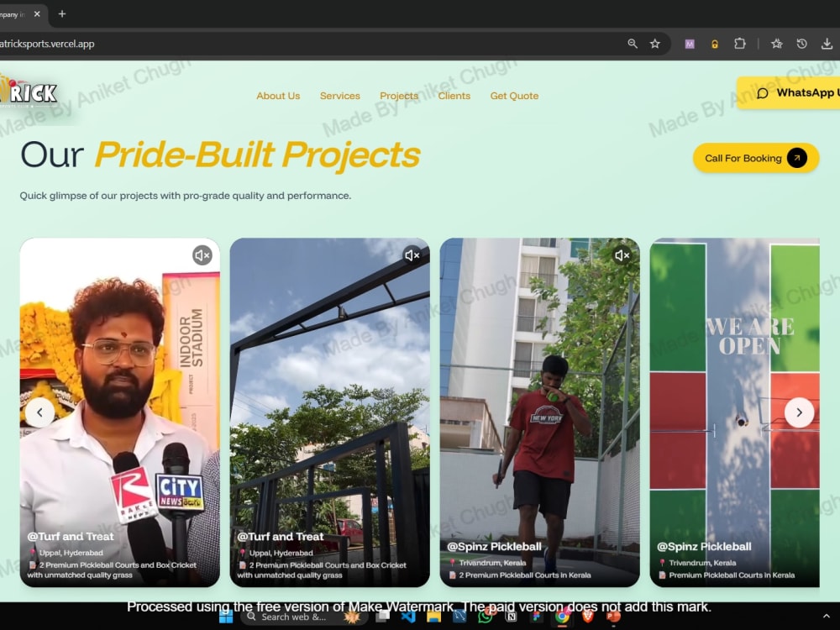Open Task View in the taskbar

pyautogui.click(x=382, y=617)
